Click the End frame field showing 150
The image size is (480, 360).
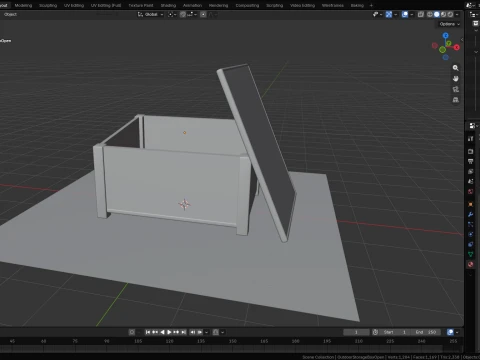coord(426,332)
